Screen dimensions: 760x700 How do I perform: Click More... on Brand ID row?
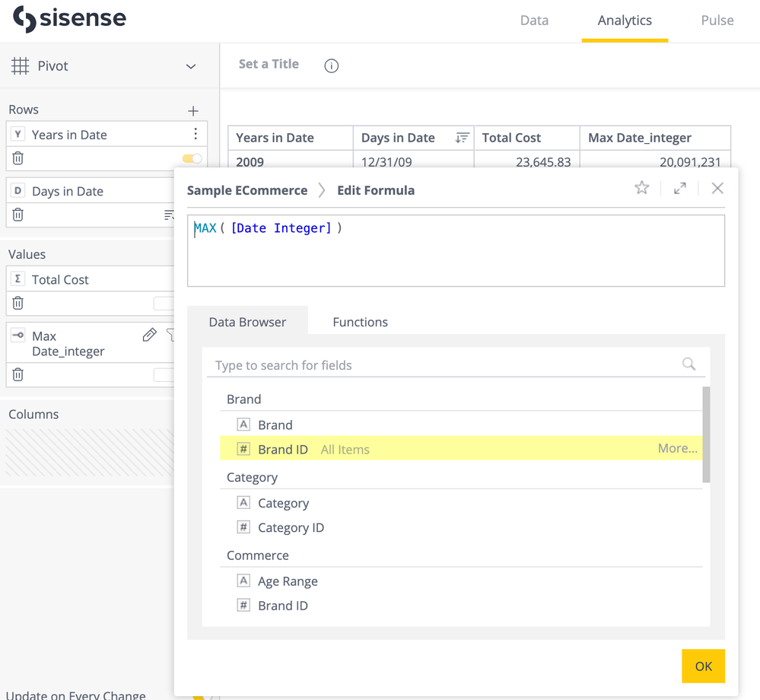point(677,448)
